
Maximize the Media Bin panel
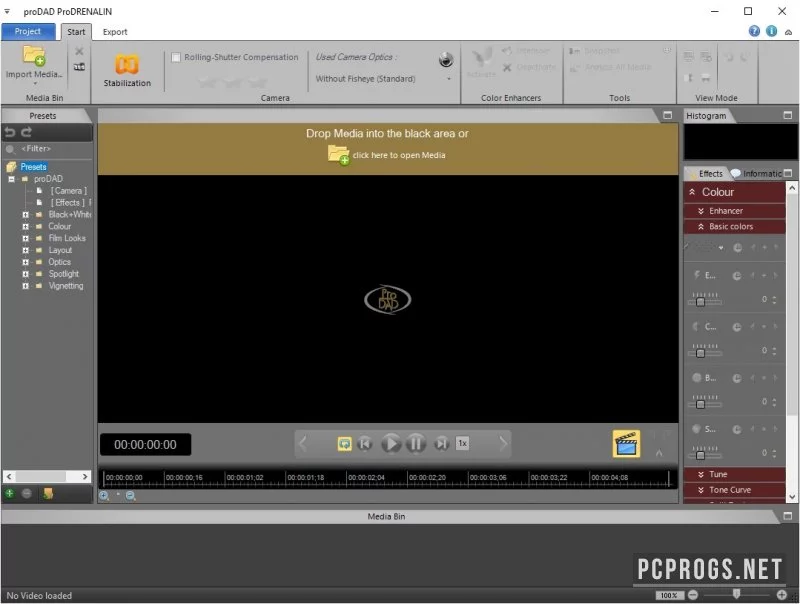coord(787,516)
